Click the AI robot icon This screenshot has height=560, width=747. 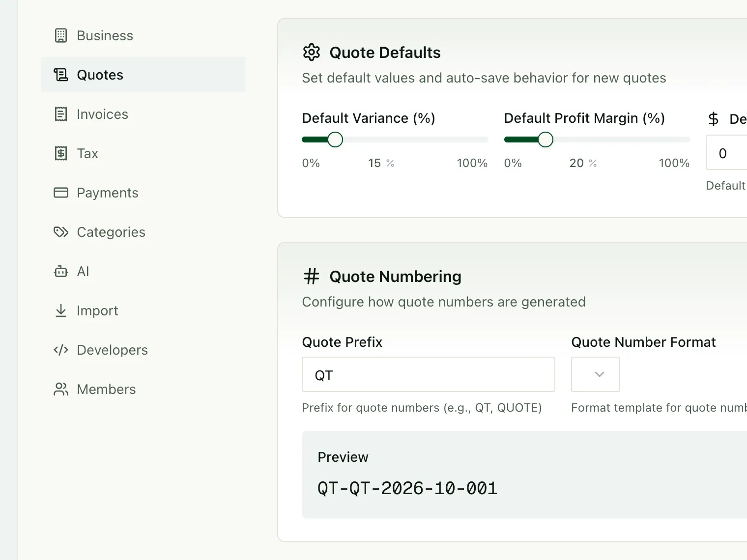point(61,271)
